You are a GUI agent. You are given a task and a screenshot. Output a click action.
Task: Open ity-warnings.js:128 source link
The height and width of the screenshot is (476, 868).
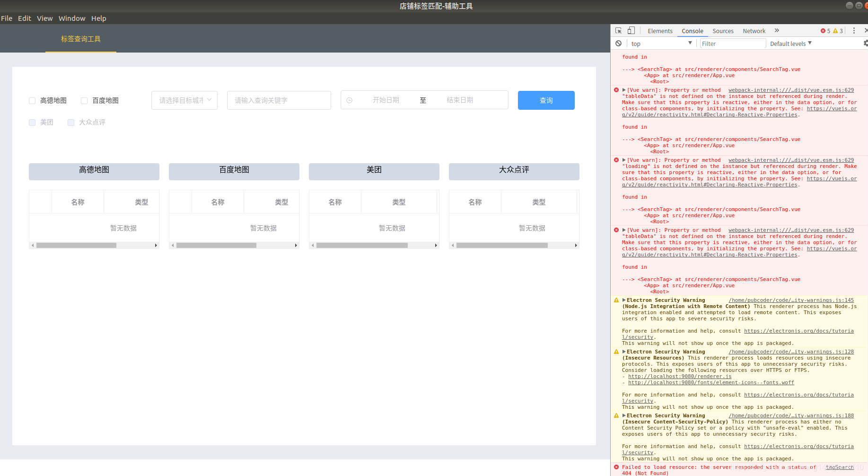click(x=791, y=352)
